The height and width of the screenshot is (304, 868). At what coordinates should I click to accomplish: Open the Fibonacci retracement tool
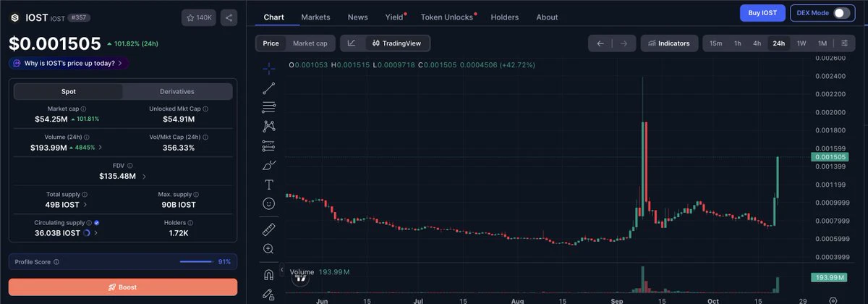[x=268, y=107]
